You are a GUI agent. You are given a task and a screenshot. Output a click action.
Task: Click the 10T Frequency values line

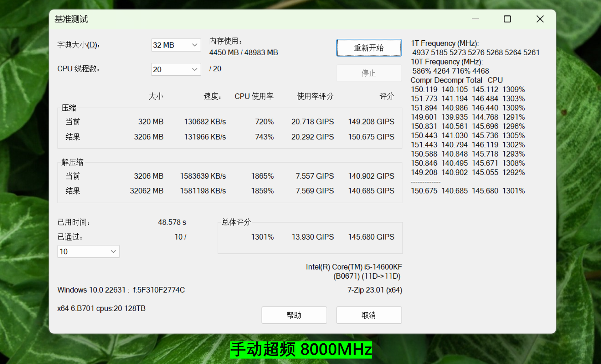tap(450, 71)
